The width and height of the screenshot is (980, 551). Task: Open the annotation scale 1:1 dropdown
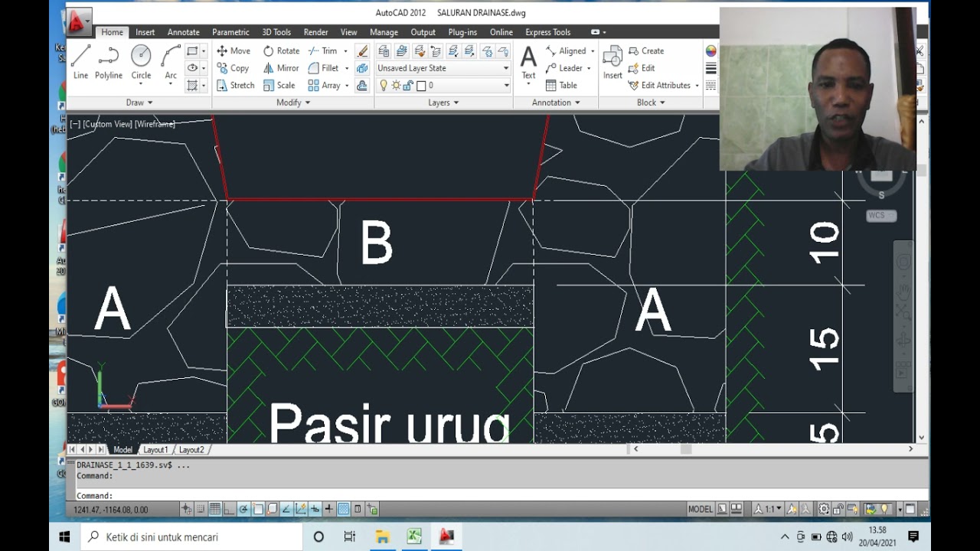pos(768,509)
